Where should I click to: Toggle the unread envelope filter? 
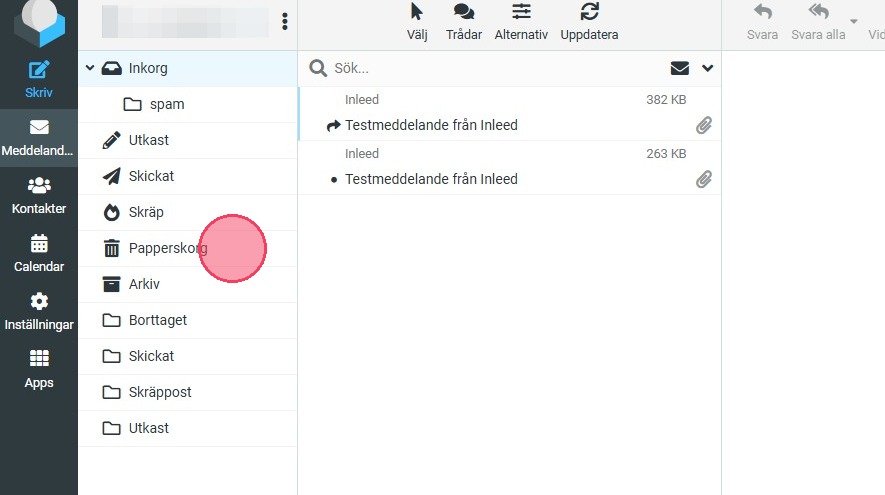coord(680,68)
